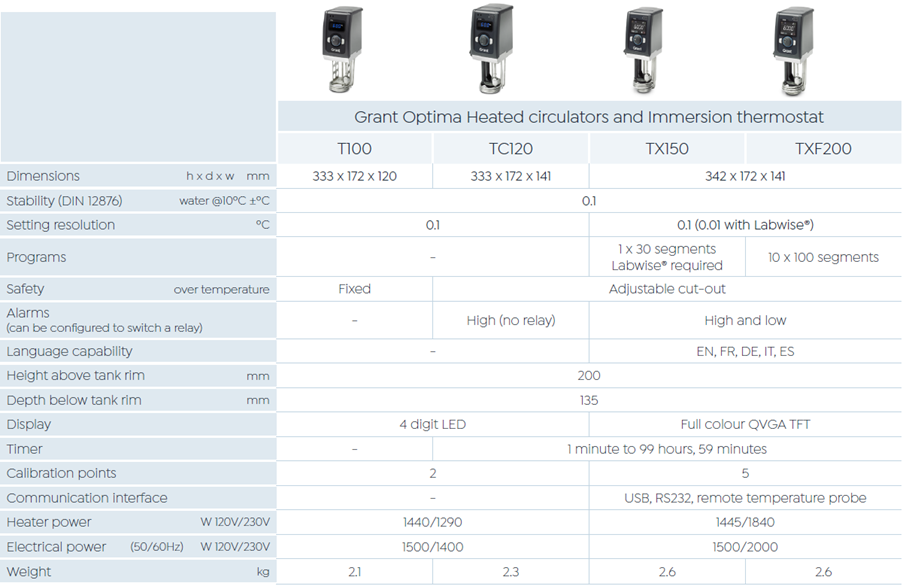Click the 'Adjustable cut-out' safety value

(x=667, y=289)
